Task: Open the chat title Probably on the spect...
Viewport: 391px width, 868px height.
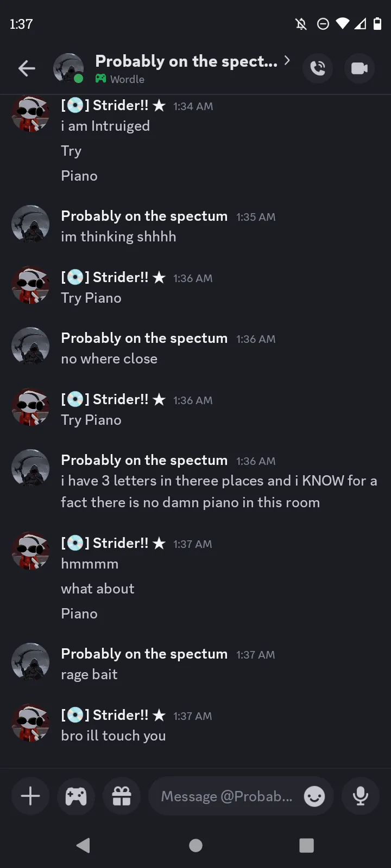Action: [186, 61]
